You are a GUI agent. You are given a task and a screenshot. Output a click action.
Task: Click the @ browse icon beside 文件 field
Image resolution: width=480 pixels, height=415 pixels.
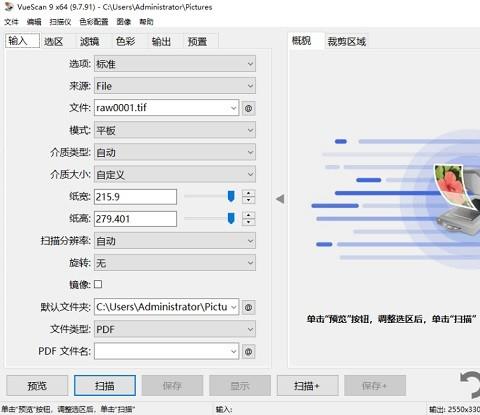(248, 108)
